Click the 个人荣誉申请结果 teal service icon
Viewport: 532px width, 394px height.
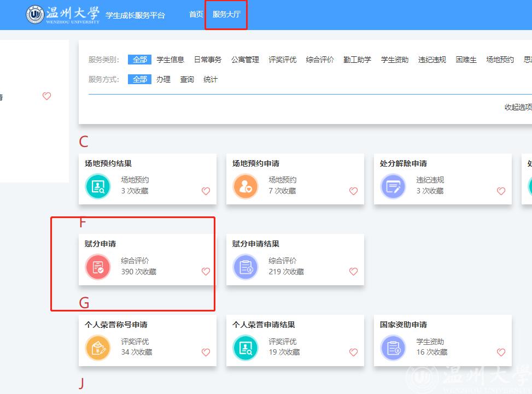(x=245, y=348)
